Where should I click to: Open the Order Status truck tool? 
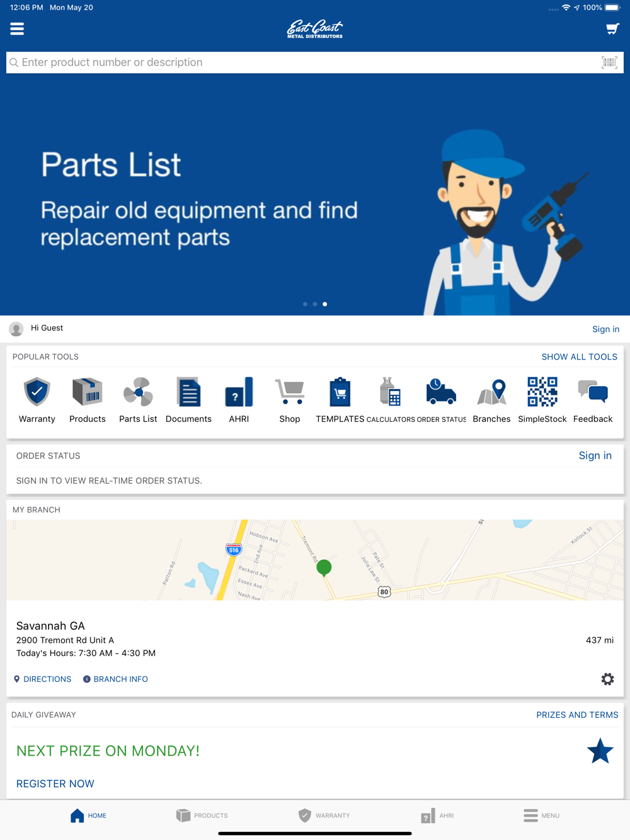coord(441,400)
